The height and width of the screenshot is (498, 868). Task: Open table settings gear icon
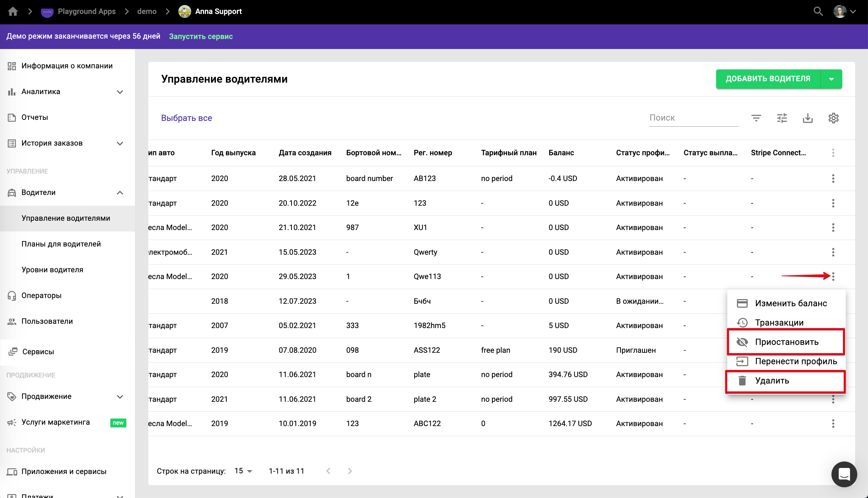coord(833,118)
